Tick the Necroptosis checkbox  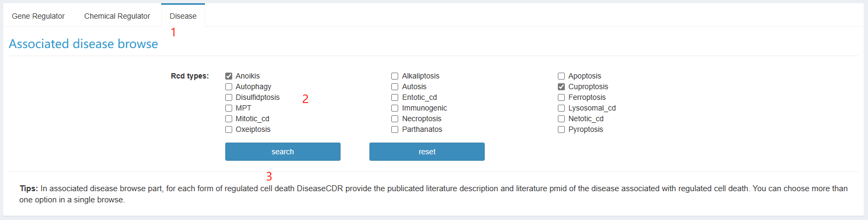395,119
